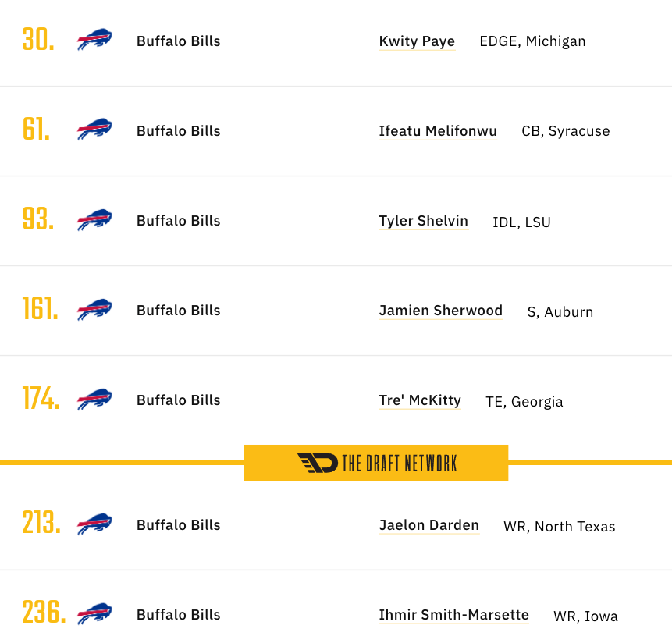Open Jamien Sherwood player profile
672x636 pixels.
click(440, 311)
